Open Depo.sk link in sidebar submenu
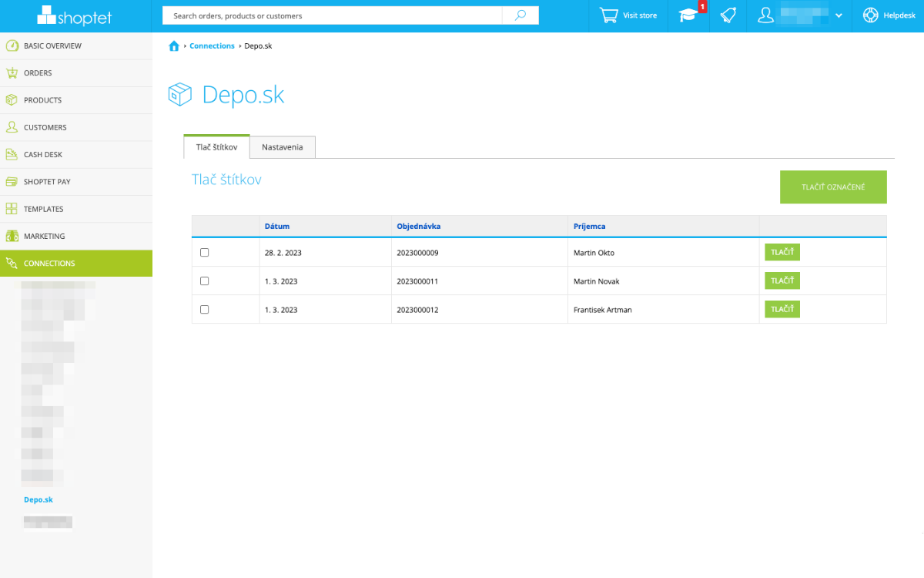The height and width of the screenshot is (578, 924). (38, 500)
